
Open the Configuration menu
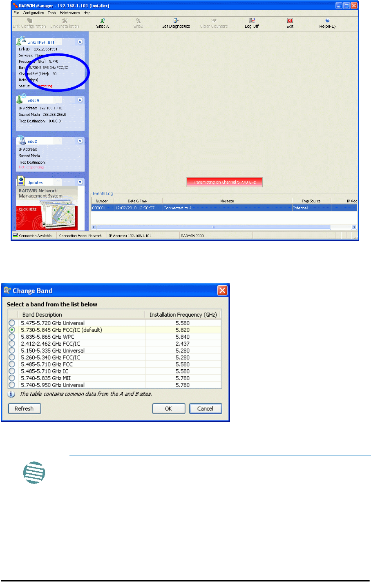click(x=34, y=13)
